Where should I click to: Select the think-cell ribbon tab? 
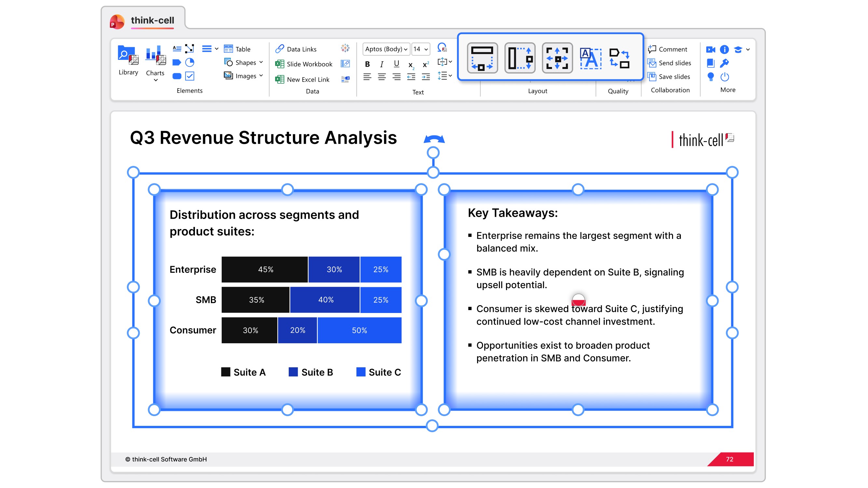(x=152, y=20)
